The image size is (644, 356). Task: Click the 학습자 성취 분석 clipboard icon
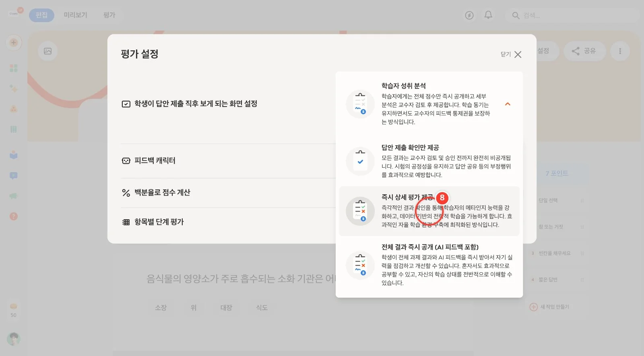point(360,104)
